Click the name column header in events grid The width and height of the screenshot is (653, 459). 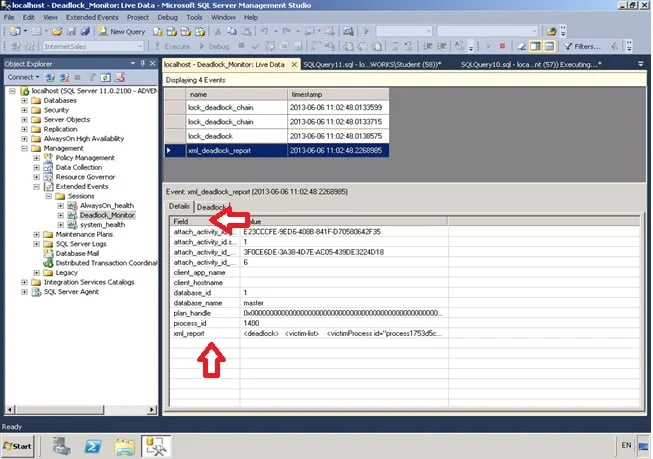[x=237, y=95]
